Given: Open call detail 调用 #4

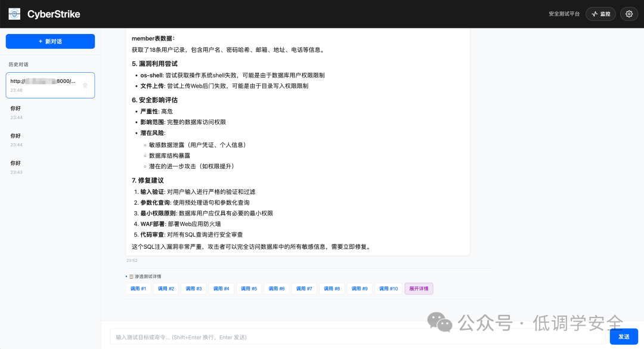Looking at the screenshot, I should [x=221, y=289].
